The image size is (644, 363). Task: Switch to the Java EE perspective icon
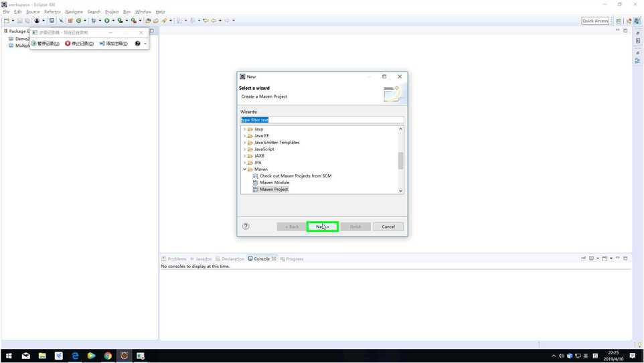(629, 21)
